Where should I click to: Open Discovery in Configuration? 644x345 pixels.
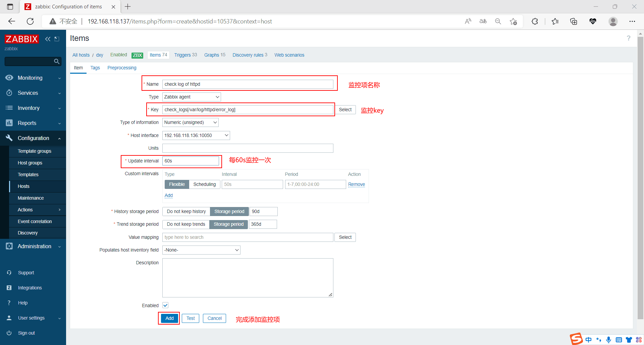28,233
